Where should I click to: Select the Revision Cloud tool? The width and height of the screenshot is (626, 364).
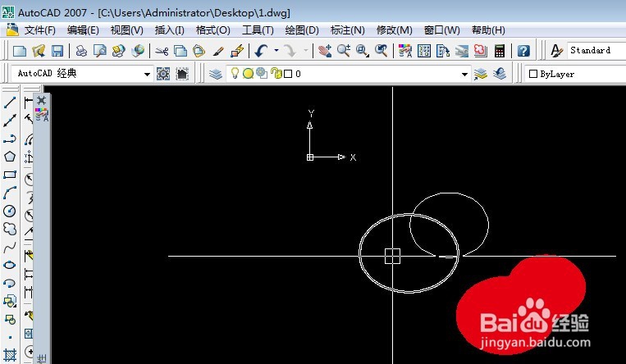(10, 229)
